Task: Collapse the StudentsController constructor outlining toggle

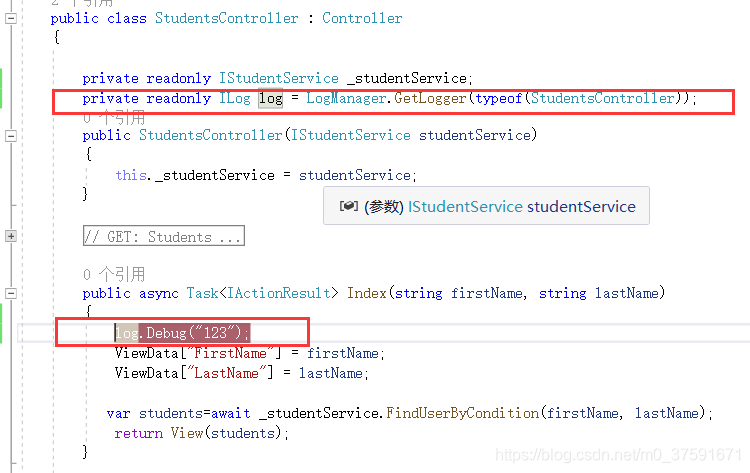Action: (x=11, y=136)
